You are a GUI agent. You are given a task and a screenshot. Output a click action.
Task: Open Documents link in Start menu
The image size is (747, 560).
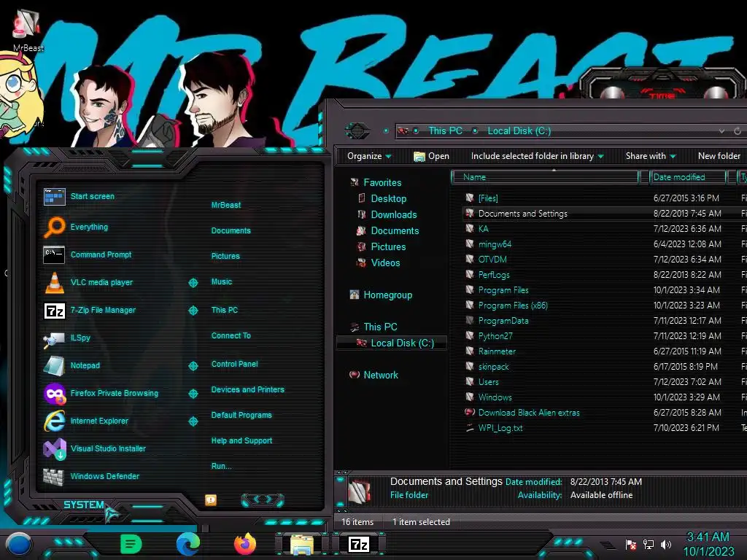[231, 230]
